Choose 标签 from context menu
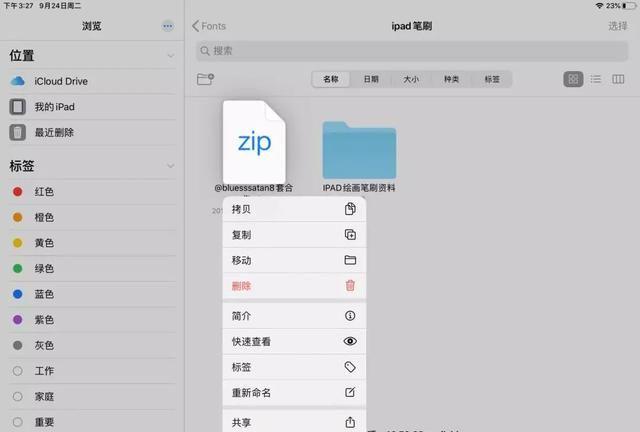The width and height of the screenshot is (640, 432). point(294,367)
